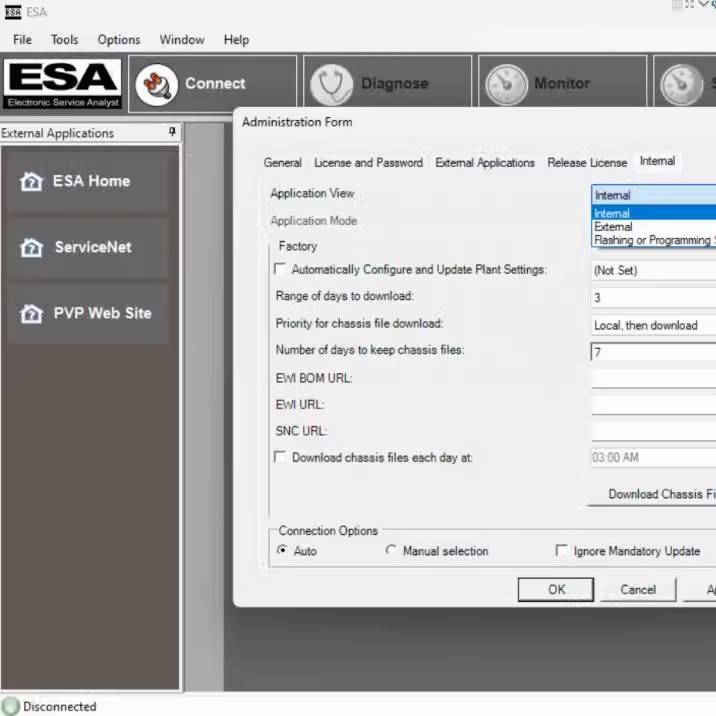Check Download chassis files each day
The image size is (716, 716).
[x=280, y=457]
